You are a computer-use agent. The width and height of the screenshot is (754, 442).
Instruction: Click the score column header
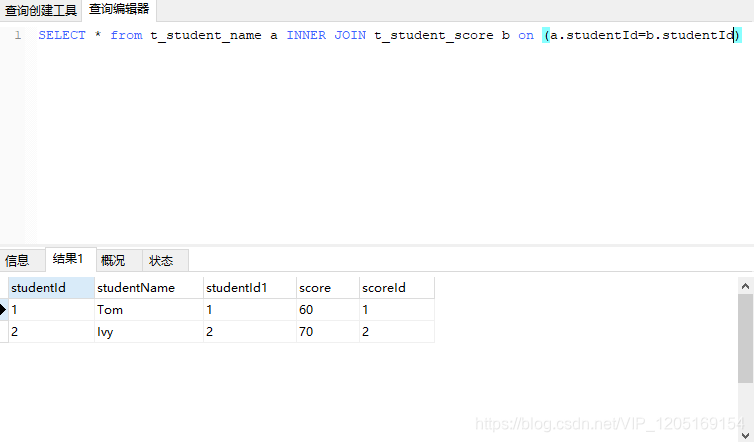[328, 288]
